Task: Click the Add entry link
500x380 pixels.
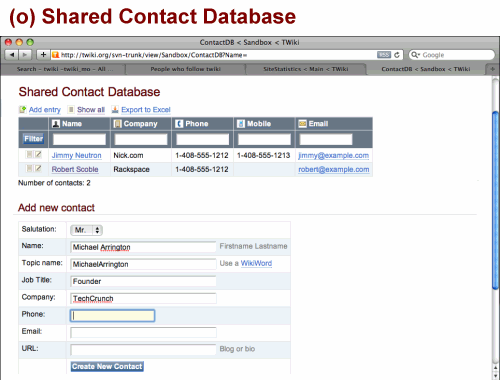Action: pos(45,110)
